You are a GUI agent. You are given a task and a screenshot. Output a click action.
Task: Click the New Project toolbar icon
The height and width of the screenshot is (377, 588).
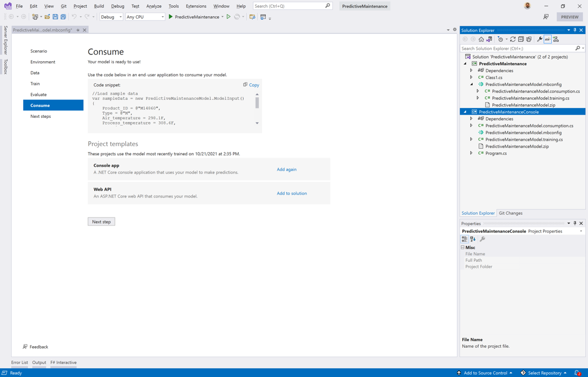(35, 17)
